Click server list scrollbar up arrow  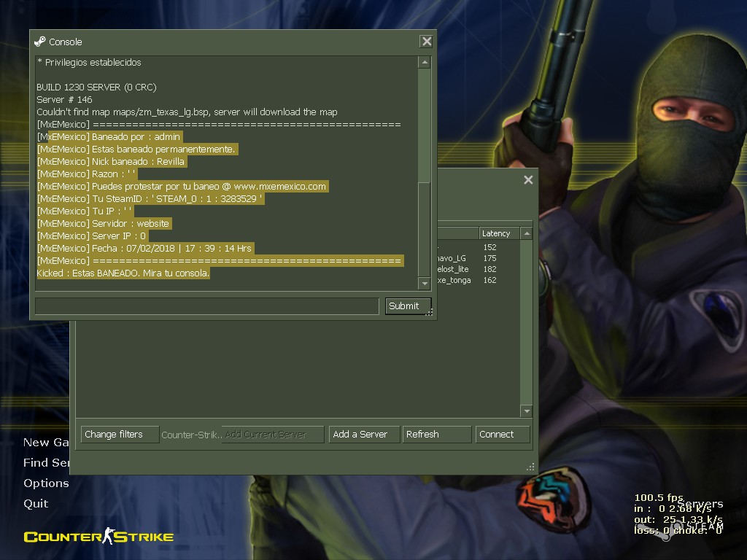tap(527, 233)
